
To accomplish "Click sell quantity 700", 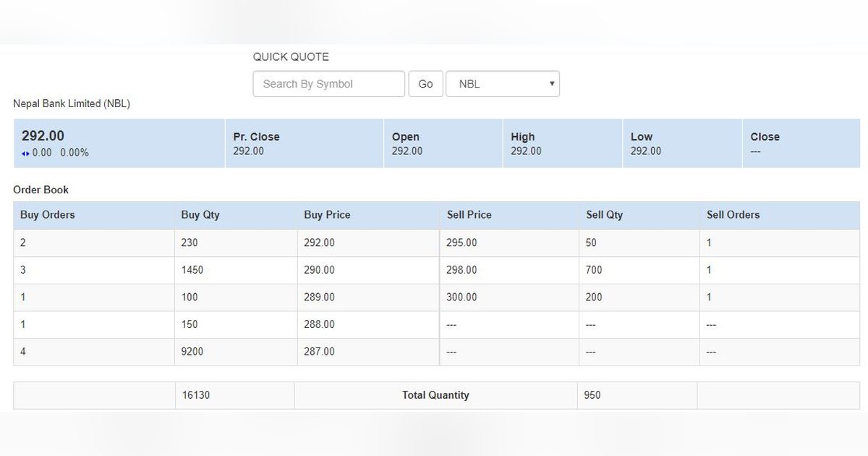I will 594,270.
